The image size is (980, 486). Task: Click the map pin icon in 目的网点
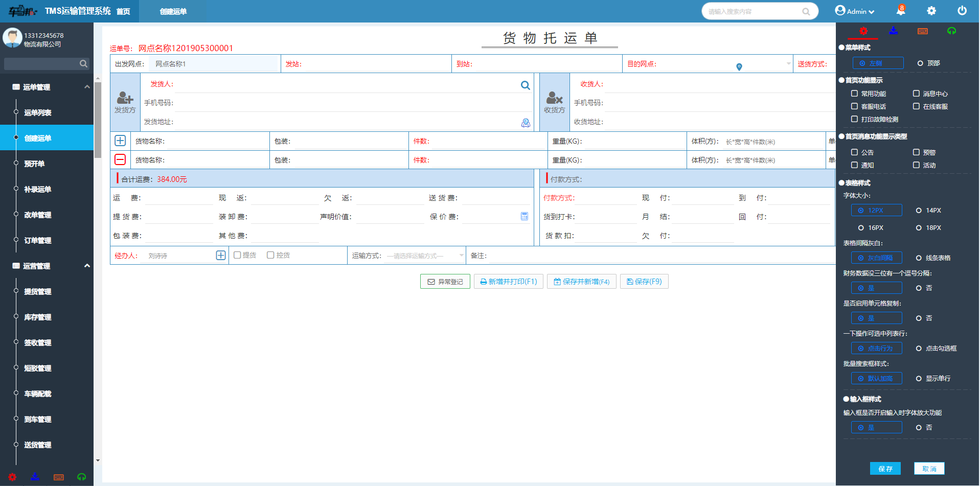pos(739,66)
